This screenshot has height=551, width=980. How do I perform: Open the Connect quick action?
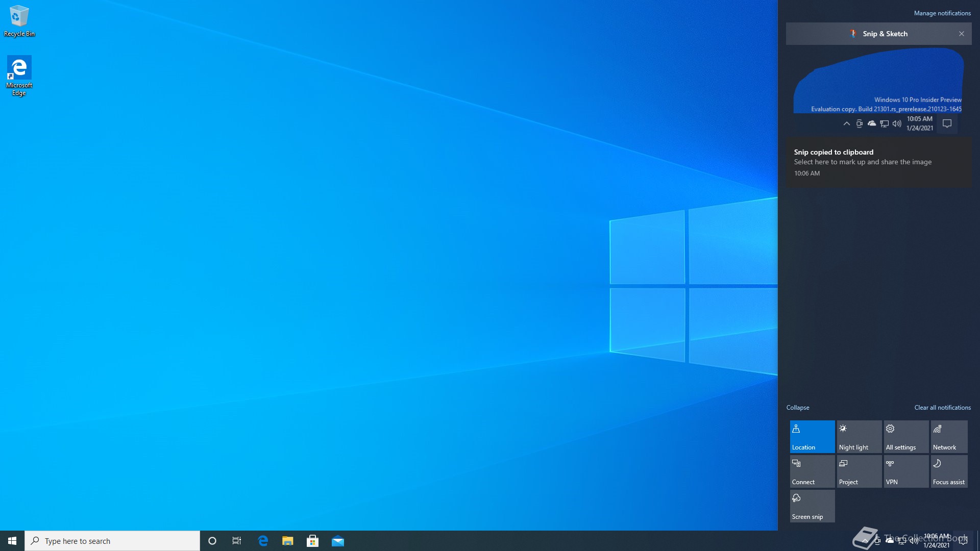tap(812, 471)
